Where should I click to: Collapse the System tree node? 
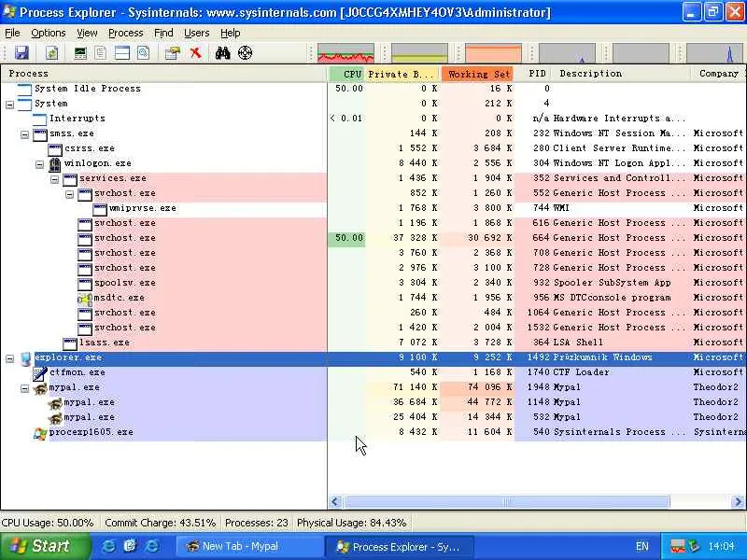[10, 105]
